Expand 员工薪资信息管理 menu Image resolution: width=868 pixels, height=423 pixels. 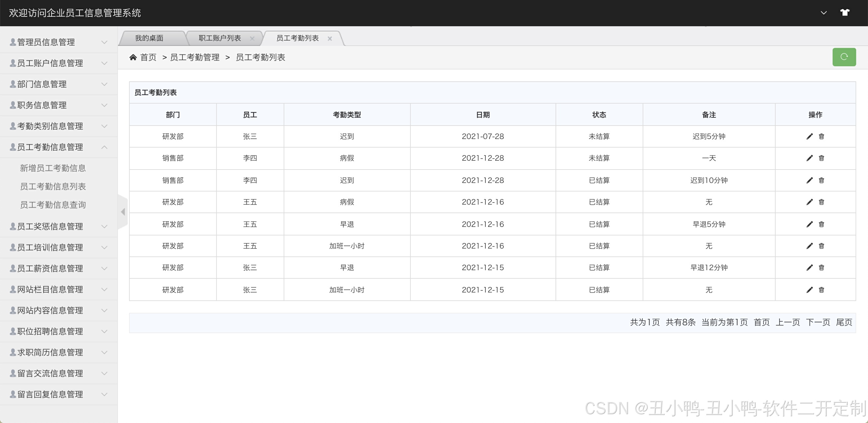pos(59,269)
